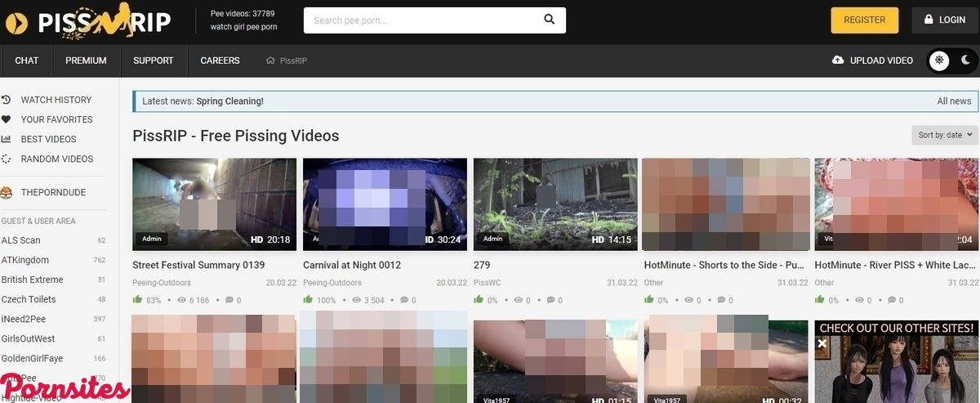Go to the Chat menu item
The width and height of the screenshot is (980, 403).
[27, 60]
